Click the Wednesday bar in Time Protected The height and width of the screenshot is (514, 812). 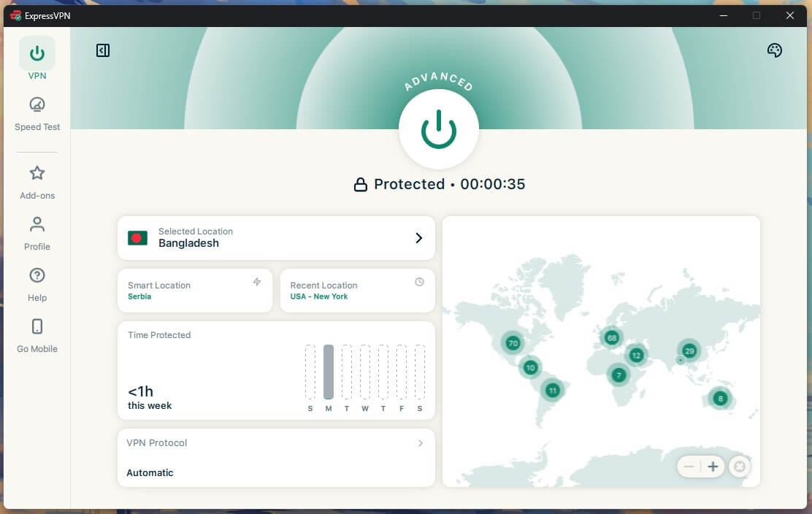[365, 372]
